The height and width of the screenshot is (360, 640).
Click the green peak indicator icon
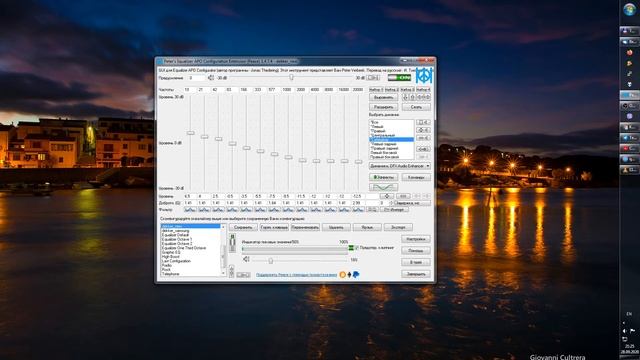351,248
